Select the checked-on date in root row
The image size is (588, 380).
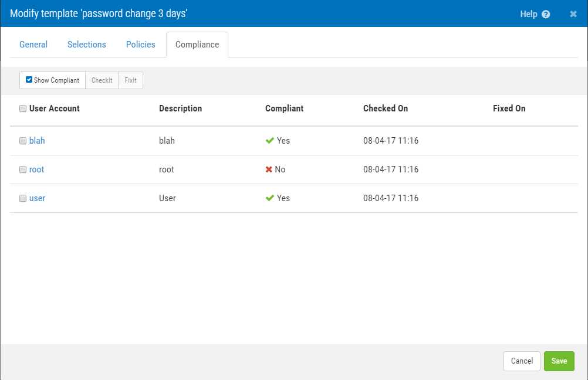391,169
